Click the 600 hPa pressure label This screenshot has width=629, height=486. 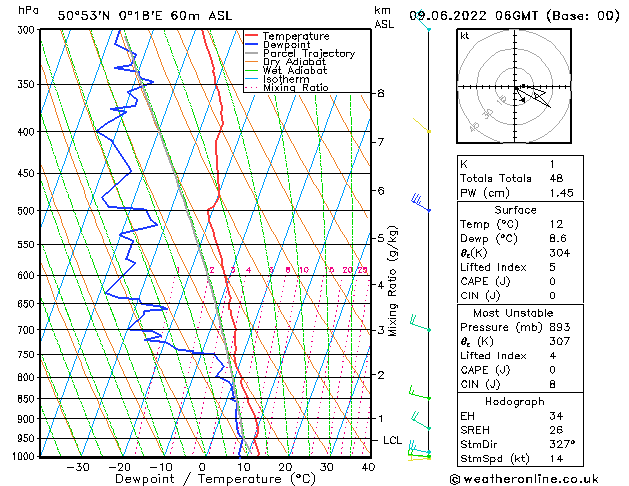click(x=28, y=275)
